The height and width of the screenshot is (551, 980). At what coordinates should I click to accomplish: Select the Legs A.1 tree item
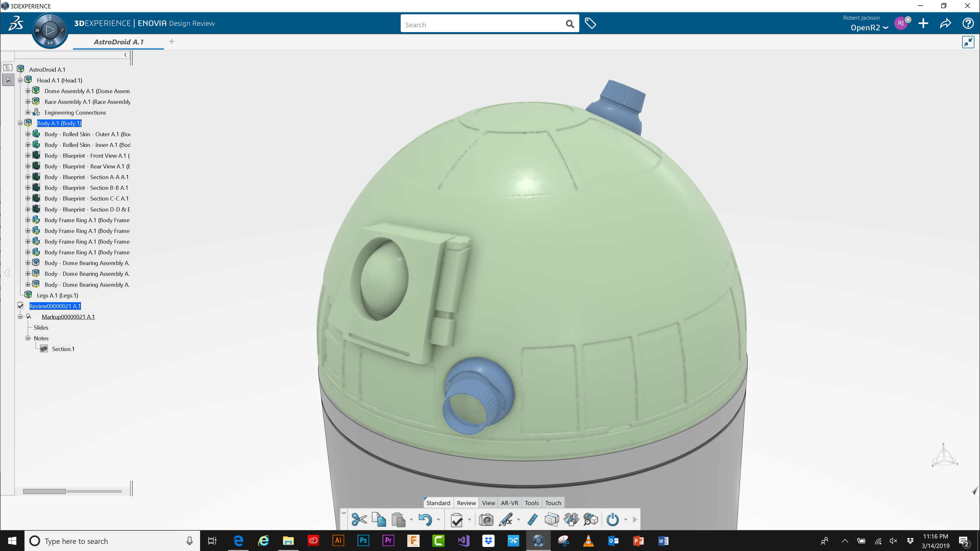point(57,295)
